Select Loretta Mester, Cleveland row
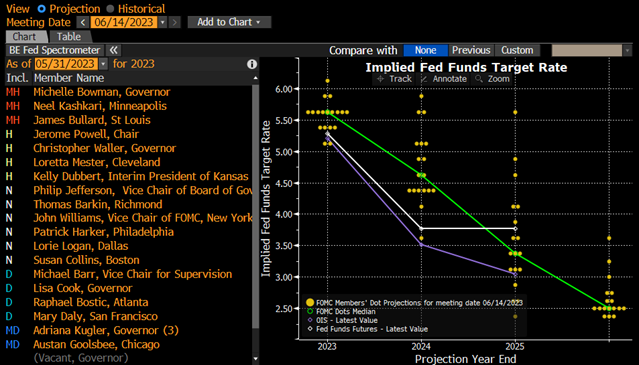Image resolution: width=639 pixels, height=365 pixels. coord(129,162)
